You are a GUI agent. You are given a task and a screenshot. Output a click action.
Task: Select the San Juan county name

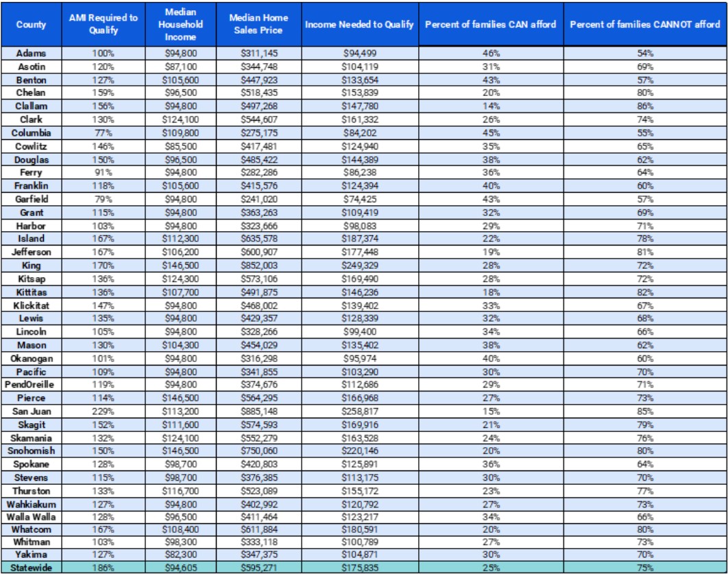click(x=31, y=411)
